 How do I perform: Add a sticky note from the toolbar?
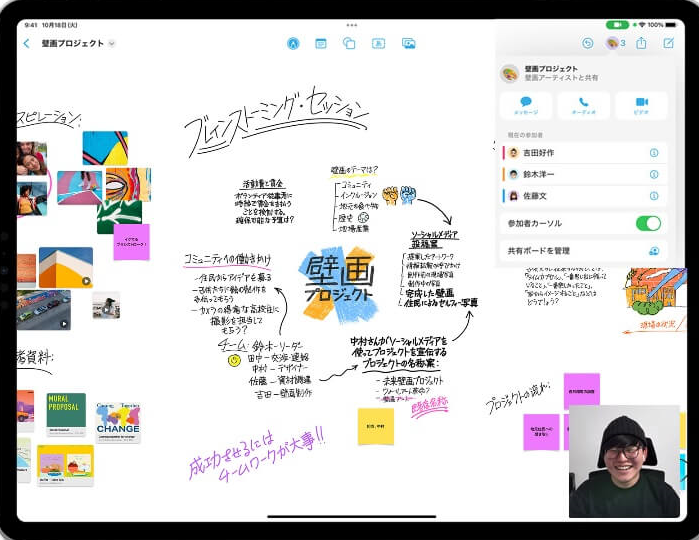coord(321,43)
